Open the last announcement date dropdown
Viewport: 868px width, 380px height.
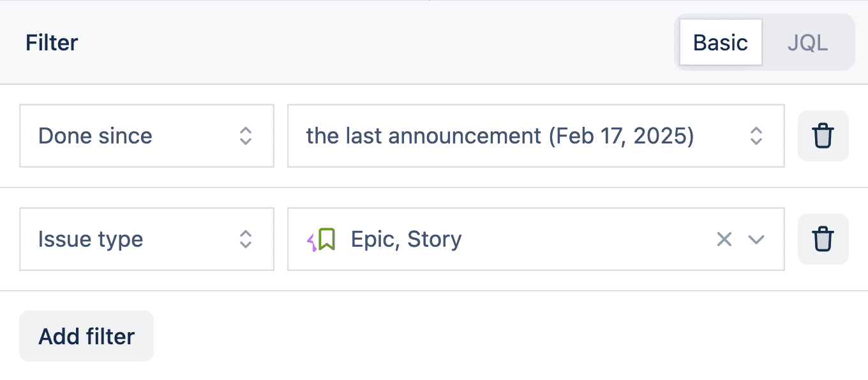pos(536,136)
